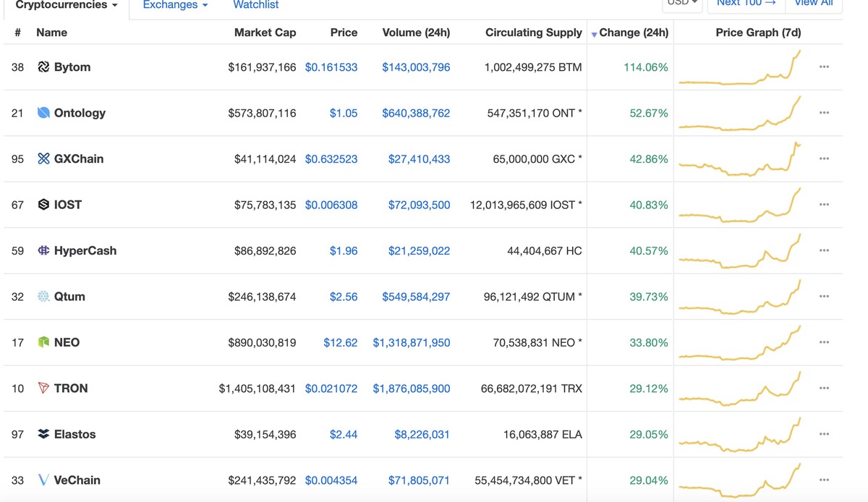Viewport: 868px width, 502px height.
Task: Open the more options menu for TRON row
Action: tap(824, 388)
